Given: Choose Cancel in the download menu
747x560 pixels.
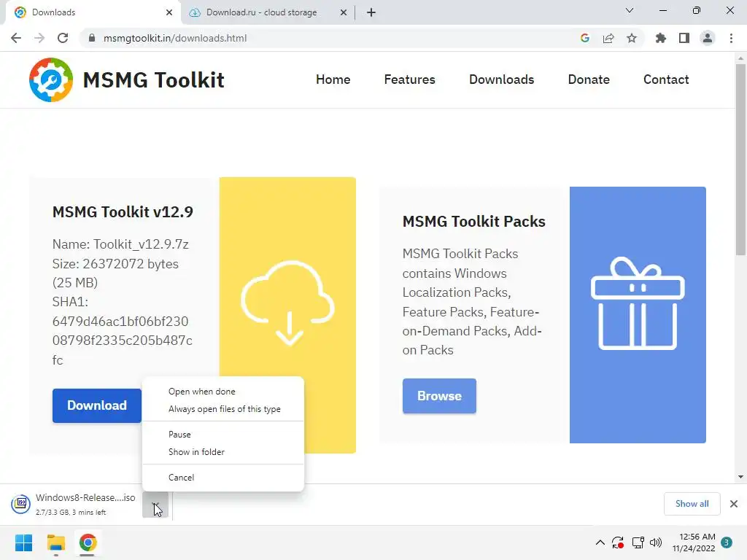Looking at the screenshot, I should [223, 477].
